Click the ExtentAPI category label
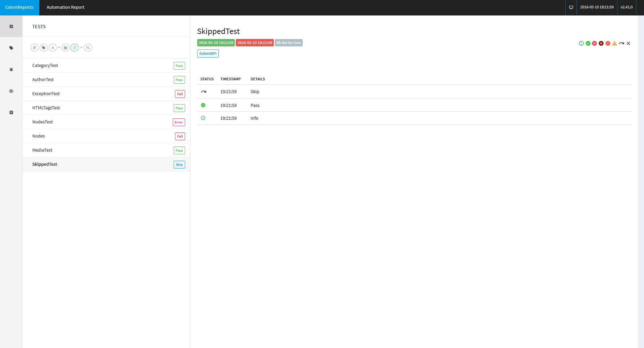Viewport: 644px width, 348px height. (x=208, y=53)
